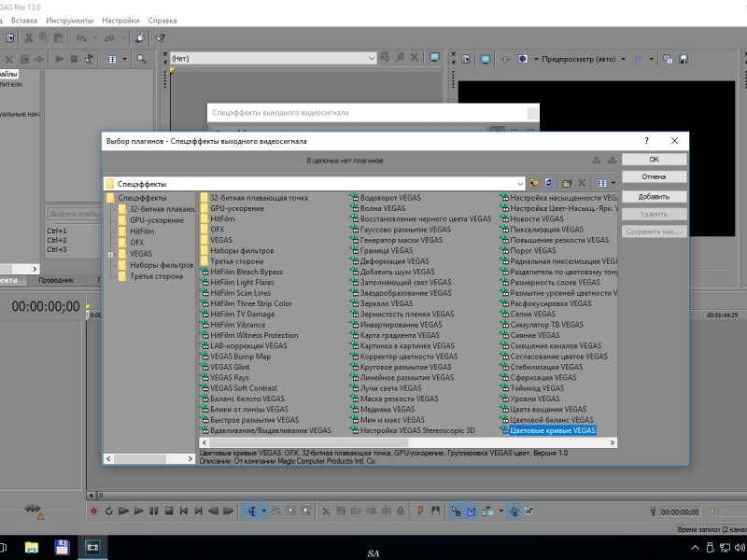Toggle Auto Preview in media panel toolbar
This screenshot has height=560, width=747.
click(89, 59)
